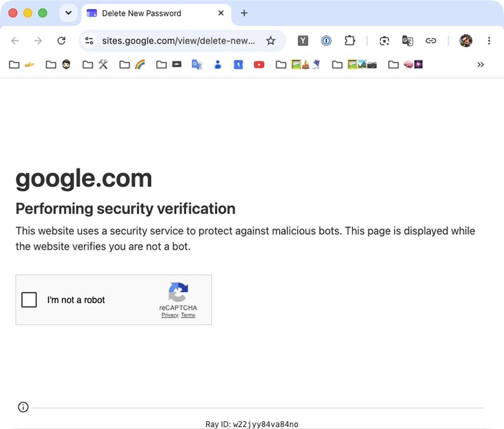504x429 pixels.
Task: Click Performing security verification heading
Action: tap(125, 209)
